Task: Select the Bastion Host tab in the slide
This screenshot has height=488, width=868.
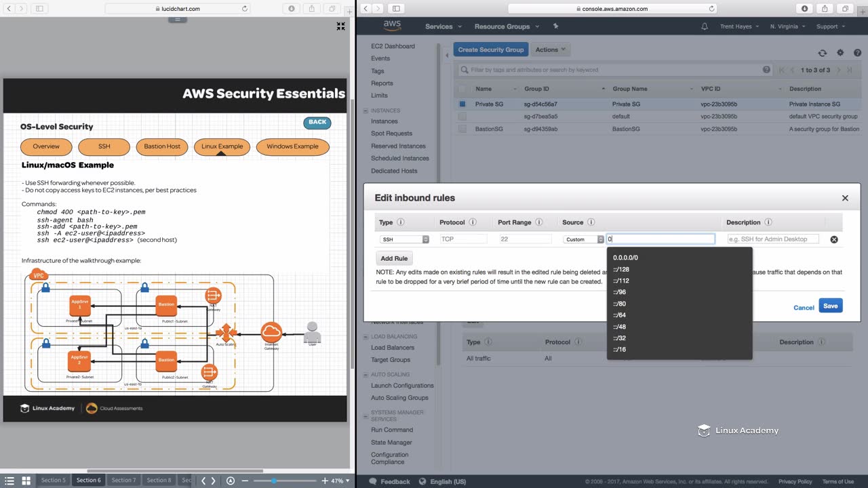Action: click(162, 146)
